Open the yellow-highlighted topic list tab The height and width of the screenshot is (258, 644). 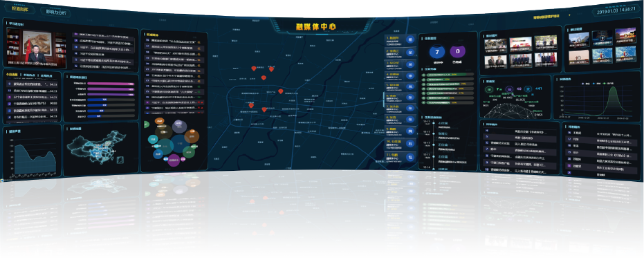(x=12, y=75)
